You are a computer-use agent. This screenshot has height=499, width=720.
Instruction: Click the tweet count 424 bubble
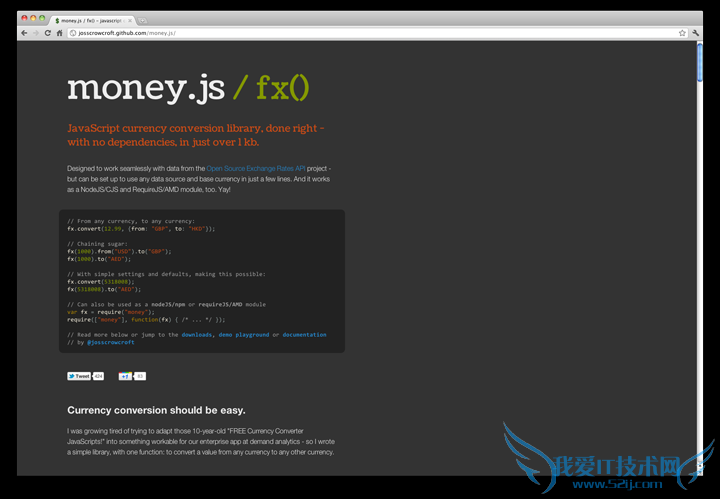point(98,376)
